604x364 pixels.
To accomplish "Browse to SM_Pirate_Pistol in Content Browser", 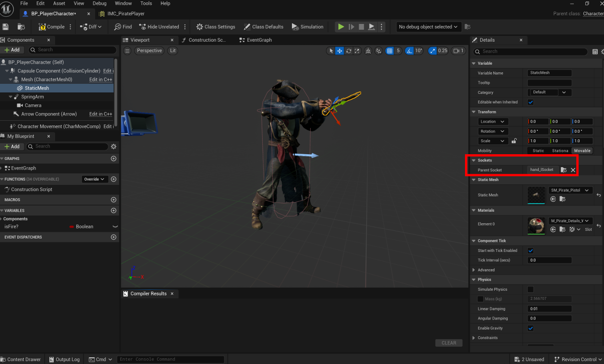I will pyautogui.click(x=562, y=199).
